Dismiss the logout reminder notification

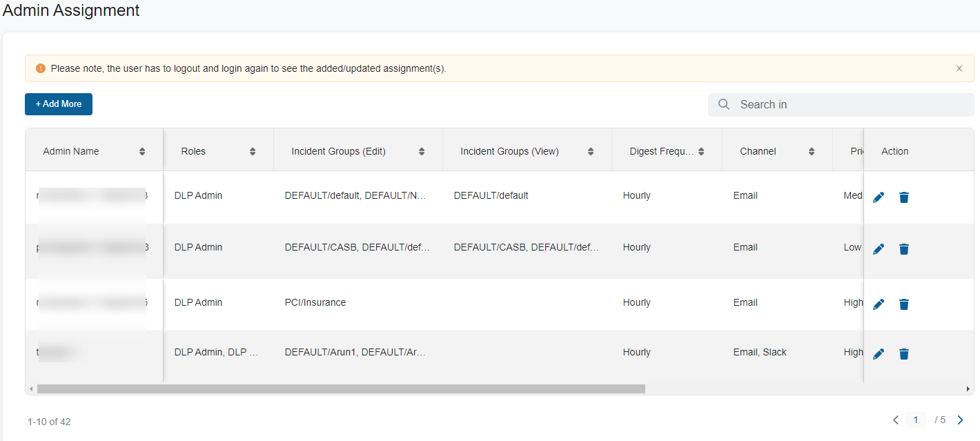point(959,68)
